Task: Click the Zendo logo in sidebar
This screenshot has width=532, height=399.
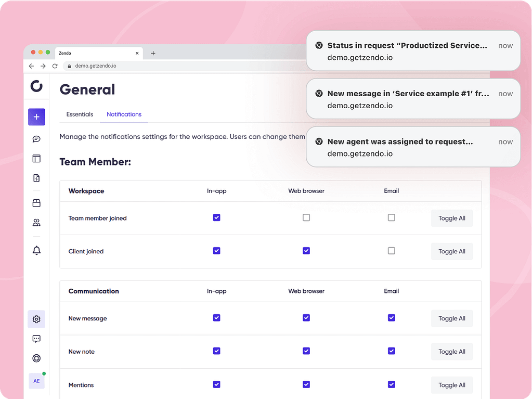Action: click(x=36, y=86)
